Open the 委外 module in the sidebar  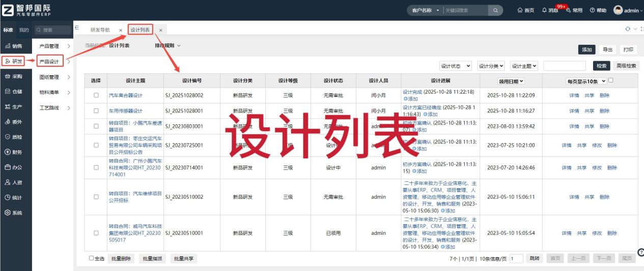tap(14, 122)
